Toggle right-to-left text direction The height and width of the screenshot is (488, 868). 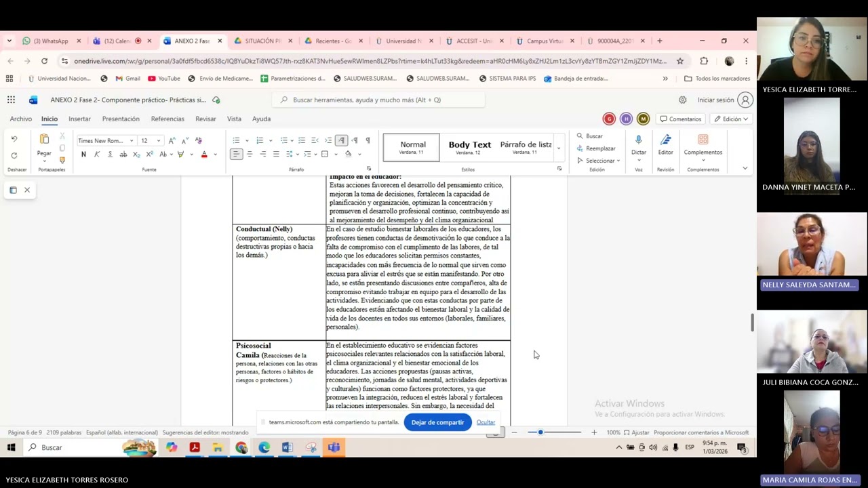click(355, 140)
